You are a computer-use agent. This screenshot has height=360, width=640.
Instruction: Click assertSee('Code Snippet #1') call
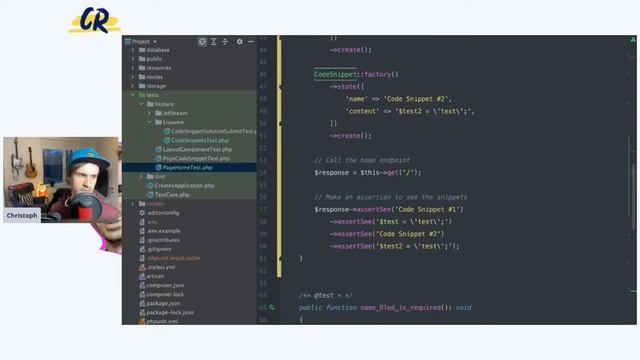click(x=410, y=209)
